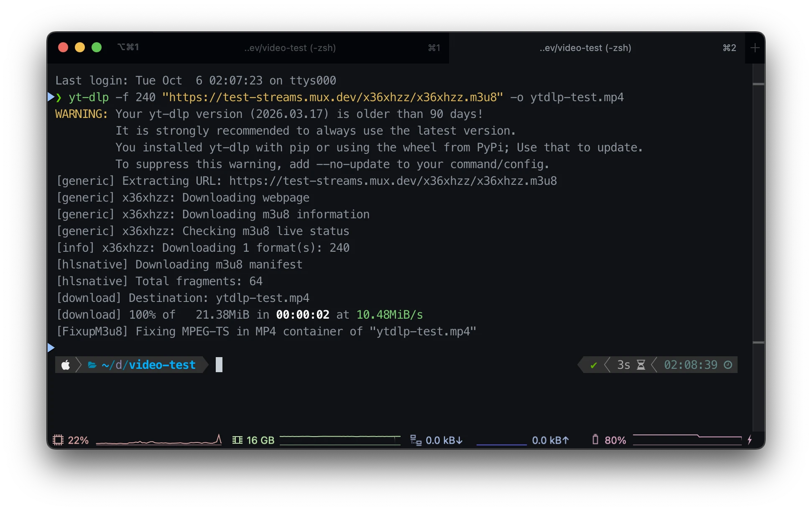Viewport: 812px width, 511px height.
Task: Click 'Destination: ytdlp-test.mp4' line
Action: click(x=183, y=298)
